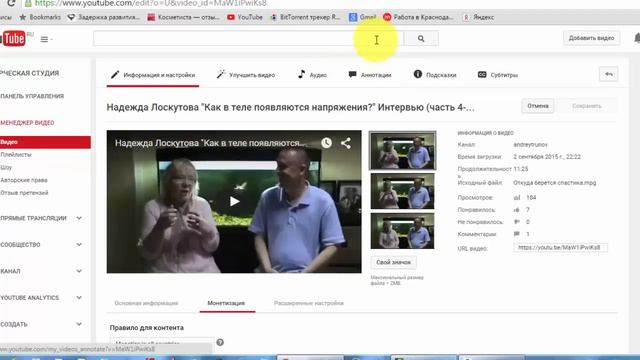Open the Bookmarks bookmark

tap(40, 17)
